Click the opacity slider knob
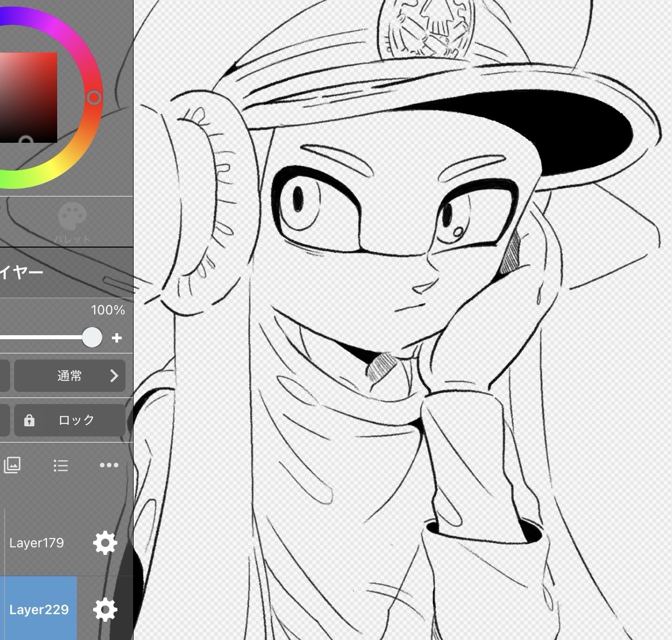This screenshot has width=672, height=640. [x=92, y=337]
